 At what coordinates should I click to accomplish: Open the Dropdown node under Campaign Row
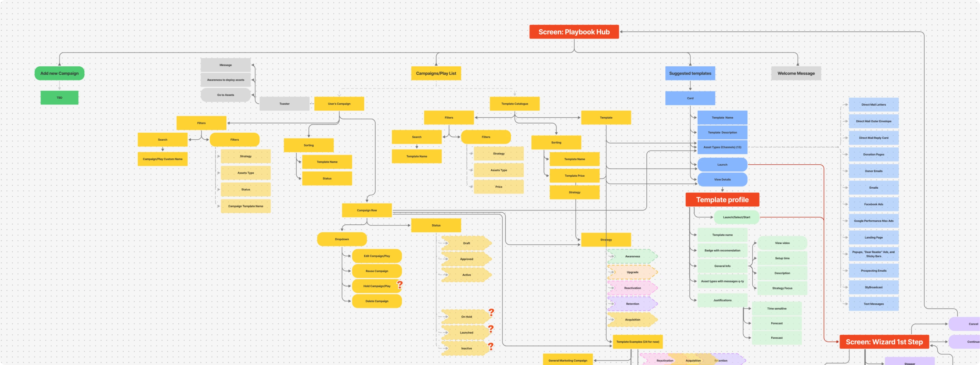342,239
